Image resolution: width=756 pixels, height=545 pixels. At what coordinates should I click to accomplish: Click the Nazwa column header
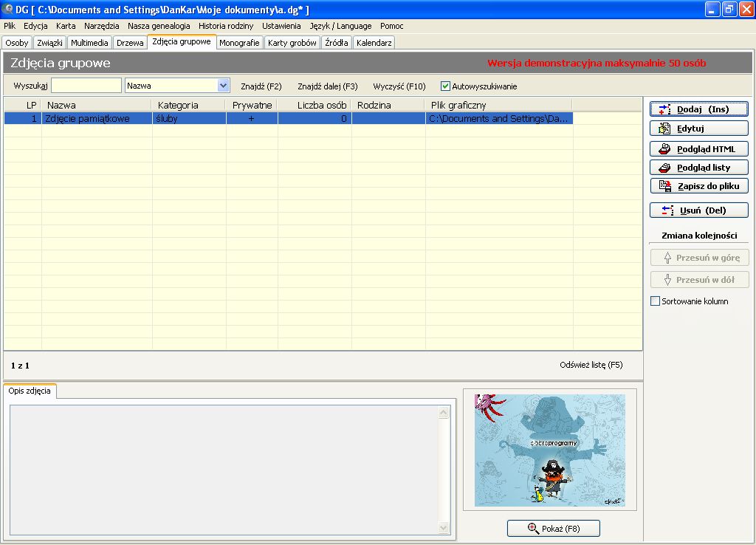[97, 105]
